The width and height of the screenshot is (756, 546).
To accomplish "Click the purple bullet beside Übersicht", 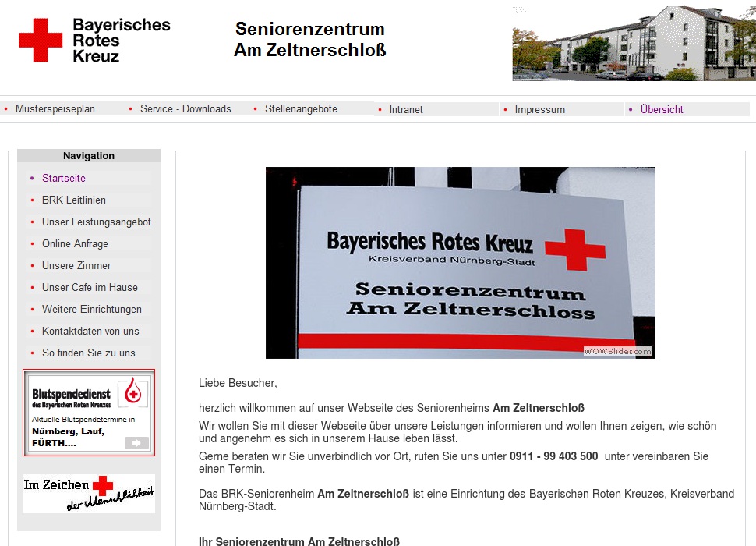I will click(632, 109).
